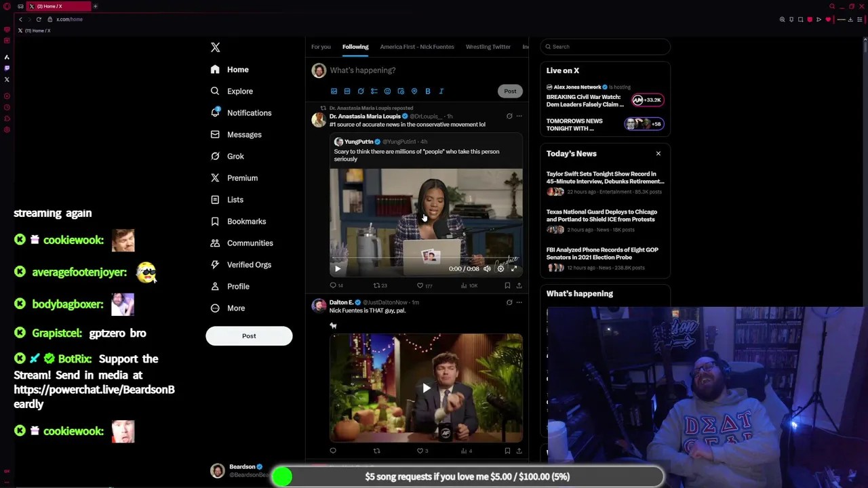Add a poll to the post
The width and height of the screenshot is (868, 488).
point(374,91)
